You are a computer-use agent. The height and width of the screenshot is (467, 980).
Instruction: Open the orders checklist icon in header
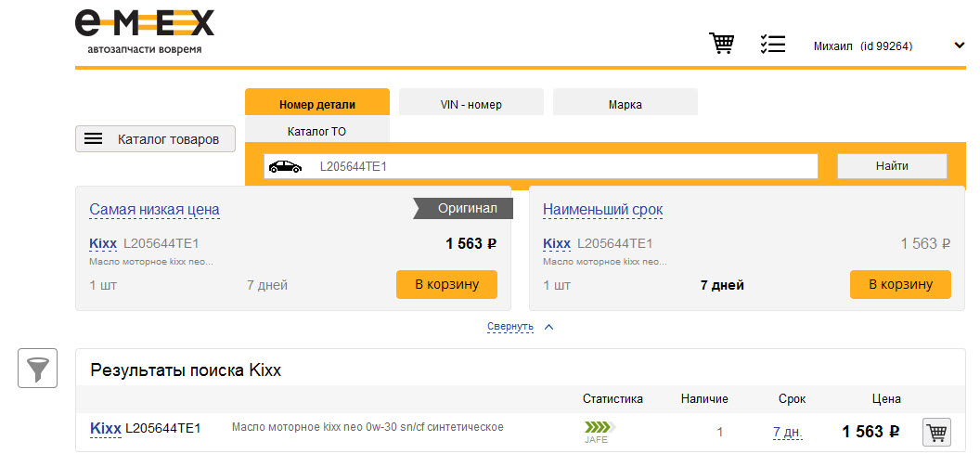(x=772, y=44)
